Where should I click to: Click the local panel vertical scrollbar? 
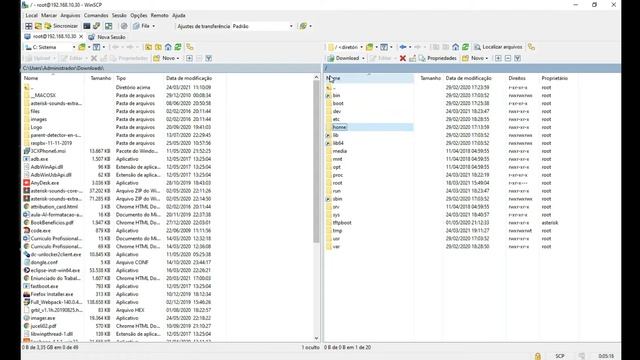tap(316, 162)
